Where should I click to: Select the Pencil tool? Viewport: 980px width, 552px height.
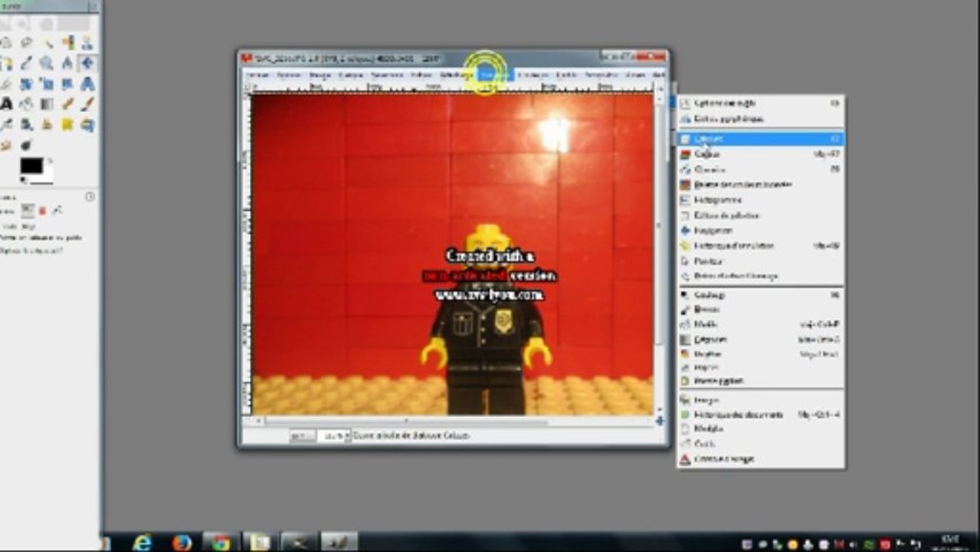point(67,103)
